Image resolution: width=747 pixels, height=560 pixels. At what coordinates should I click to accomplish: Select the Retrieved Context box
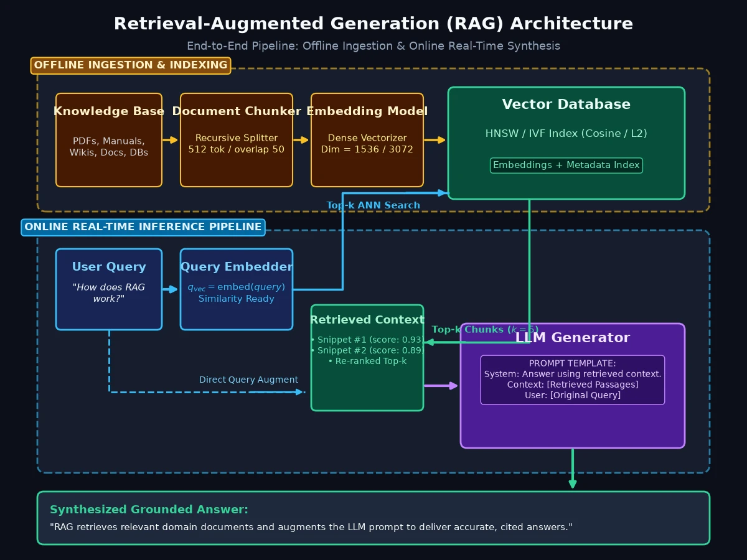(x=367, y=358)
